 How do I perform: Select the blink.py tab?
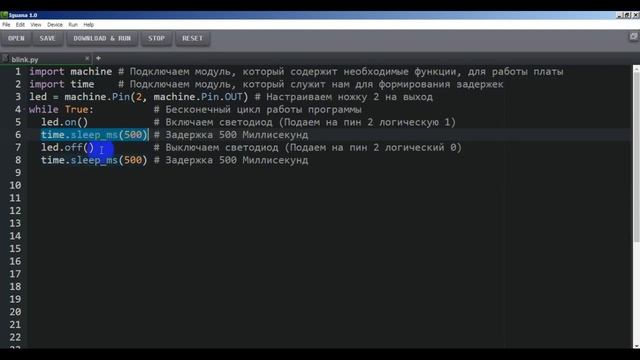pyautogui.click(x=46, y=59)
